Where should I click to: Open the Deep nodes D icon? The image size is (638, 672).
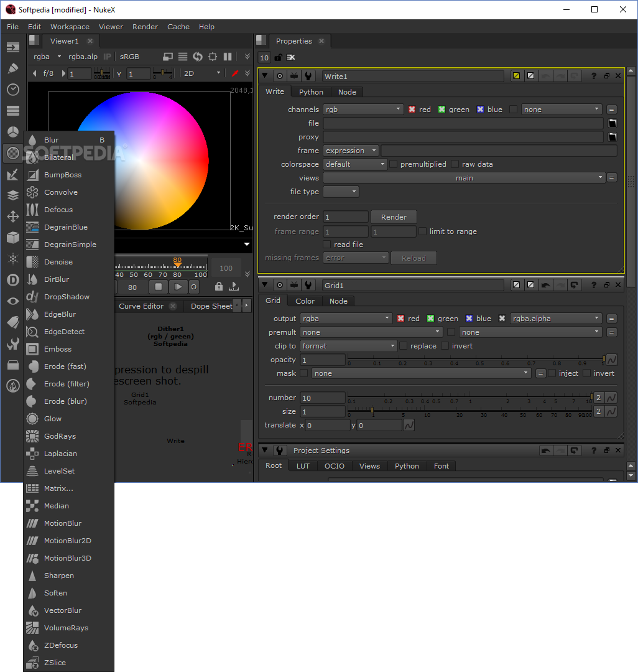click(x=13, y=280)
